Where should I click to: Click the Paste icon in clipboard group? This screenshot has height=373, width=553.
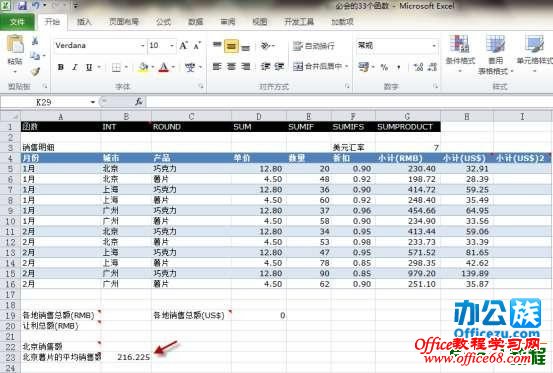15,45
